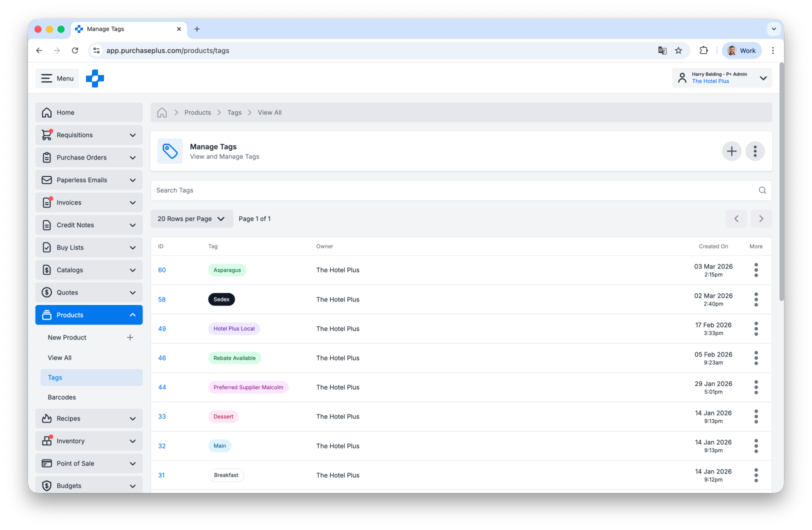Click the Breakfast tag chip
This screenshot has height=530, width=812.
(226, 475)
